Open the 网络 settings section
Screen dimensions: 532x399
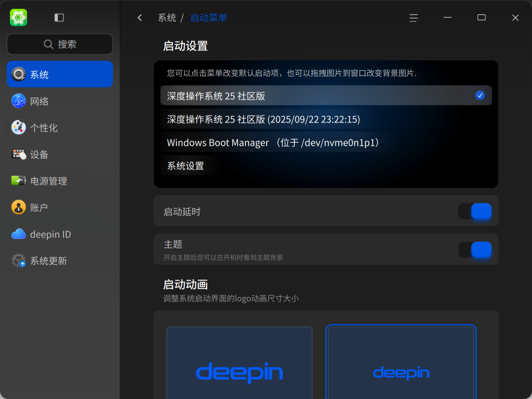pos(60,101)
